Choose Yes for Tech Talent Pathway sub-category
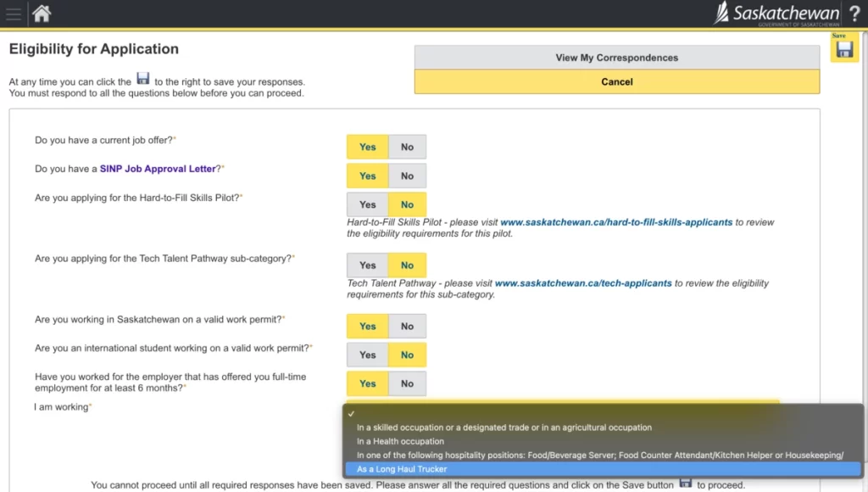 coord(367,265)
